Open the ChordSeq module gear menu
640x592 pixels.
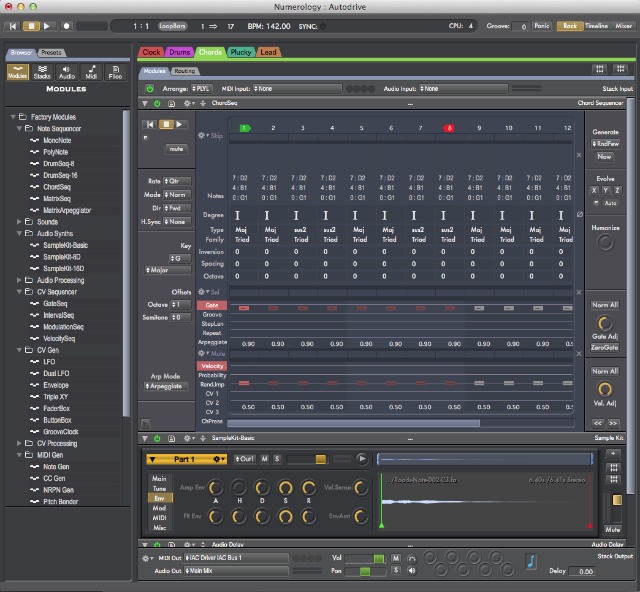click(x=189, y=103)
